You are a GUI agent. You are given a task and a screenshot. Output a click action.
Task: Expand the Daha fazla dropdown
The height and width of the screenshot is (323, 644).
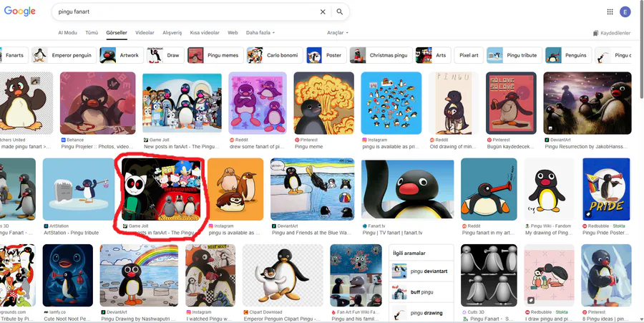click(260, 32)
